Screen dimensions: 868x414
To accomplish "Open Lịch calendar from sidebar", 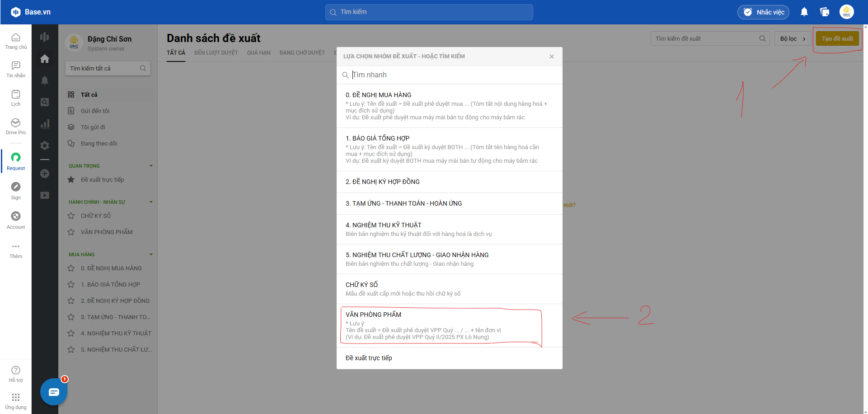I will coord(16,97).
